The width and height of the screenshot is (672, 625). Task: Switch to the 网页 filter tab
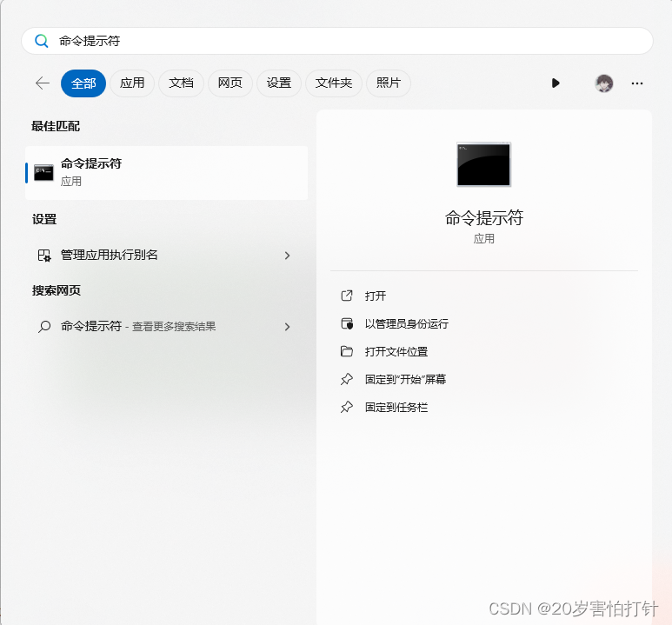click(230, 83)
